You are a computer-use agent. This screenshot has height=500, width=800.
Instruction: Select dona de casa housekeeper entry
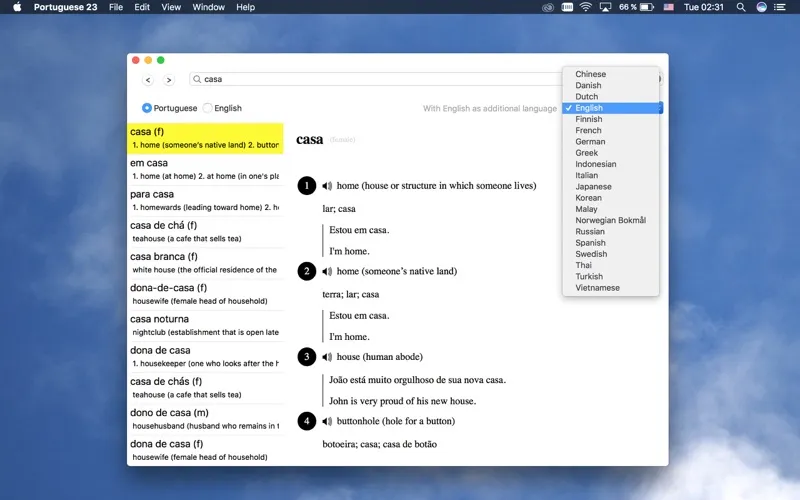205,357
